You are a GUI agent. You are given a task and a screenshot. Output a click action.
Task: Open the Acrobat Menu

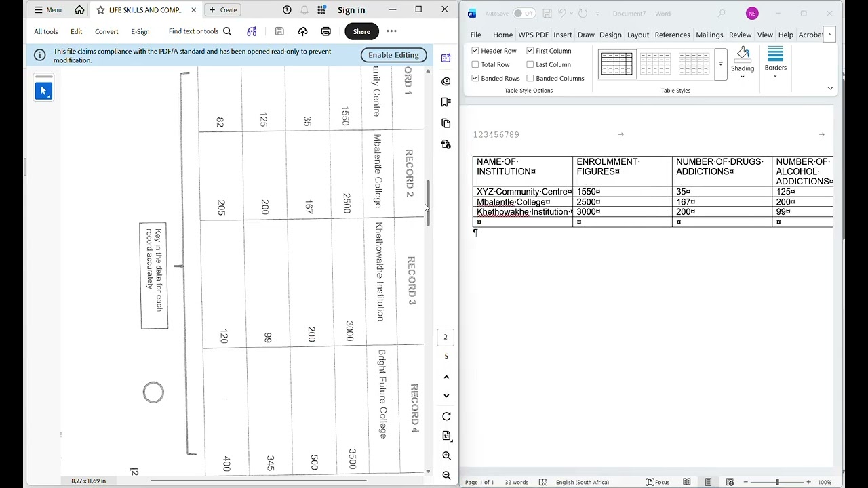[x=48, y=9]
